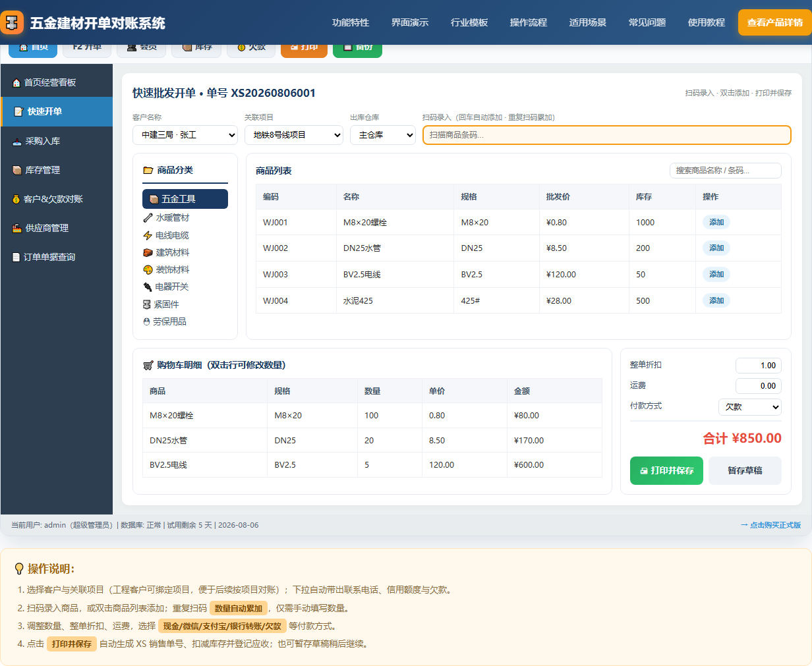The width and height of the screenshot is (812, 666).
Task: Click the palette icon of 装饰材料
Action: 148,270
